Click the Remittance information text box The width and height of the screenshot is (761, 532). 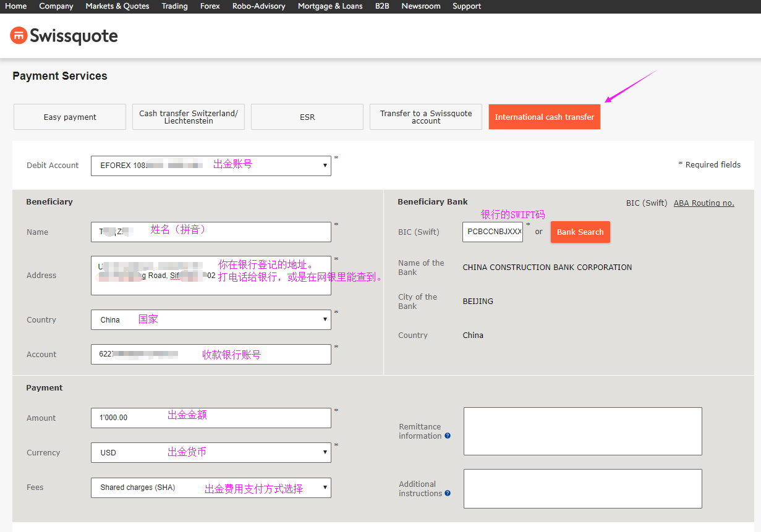pos(583,431)
